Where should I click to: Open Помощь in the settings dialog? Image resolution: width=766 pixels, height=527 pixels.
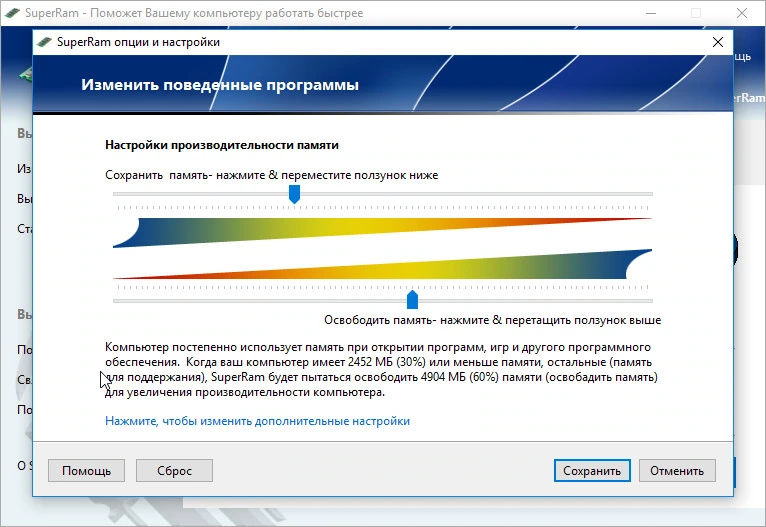pos(86,470)
